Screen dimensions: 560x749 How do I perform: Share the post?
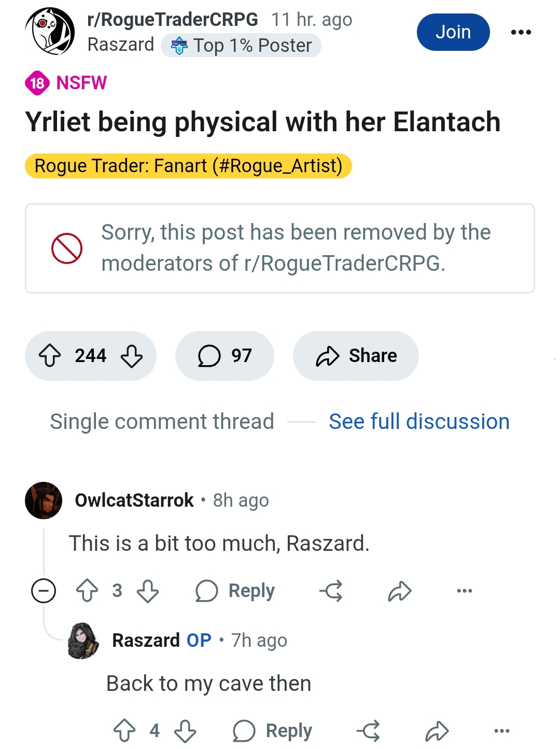point(356,356)
